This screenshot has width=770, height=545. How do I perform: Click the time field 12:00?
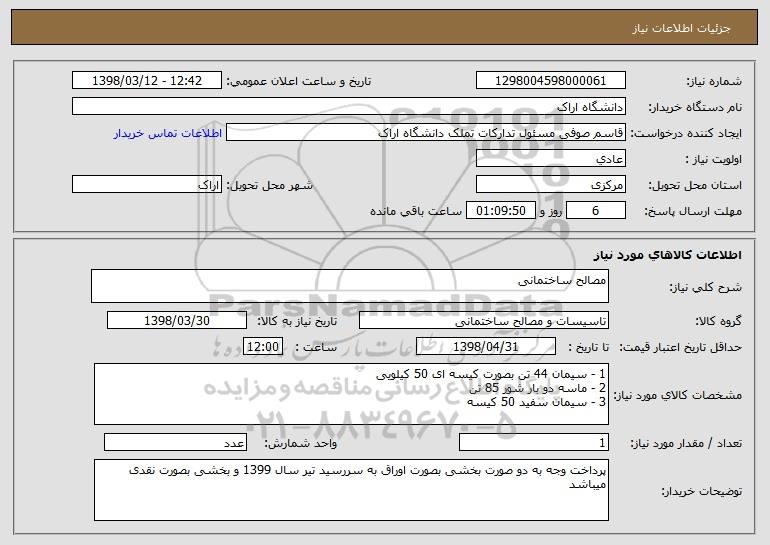tap(263, 347)
